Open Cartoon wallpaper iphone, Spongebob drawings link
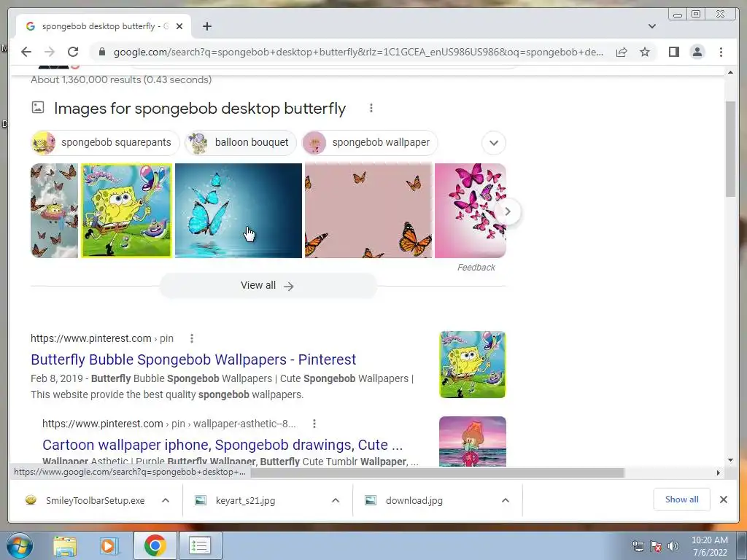Image resolution: width=747 pixels, height=560 pixels. [x=222, y=445]
